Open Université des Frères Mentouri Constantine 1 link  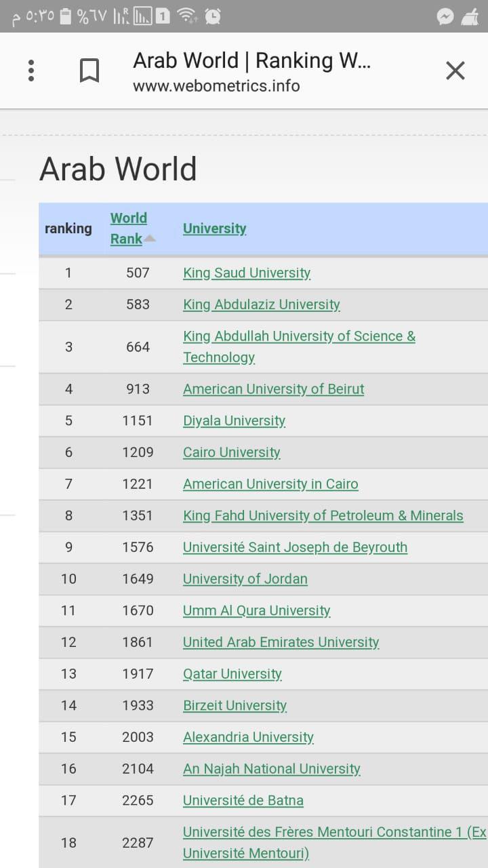pos(335,842)
